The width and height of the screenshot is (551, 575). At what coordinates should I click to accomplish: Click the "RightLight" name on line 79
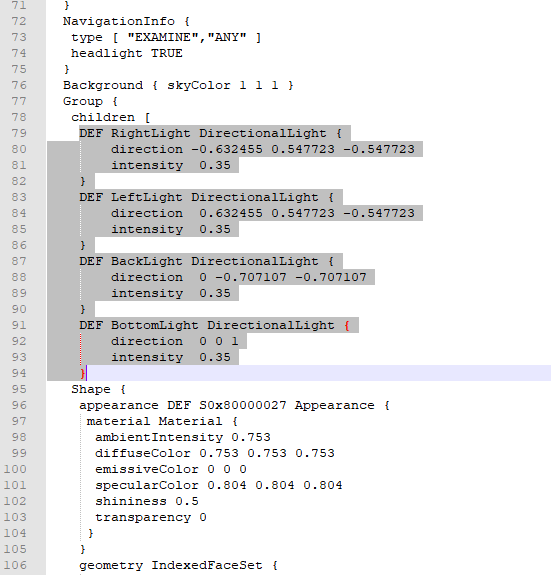pos(151,133)
